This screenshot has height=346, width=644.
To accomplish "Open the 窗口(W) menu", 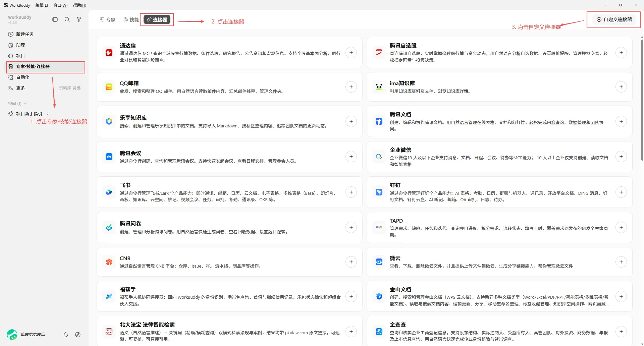I will click(x=60, y=5).
